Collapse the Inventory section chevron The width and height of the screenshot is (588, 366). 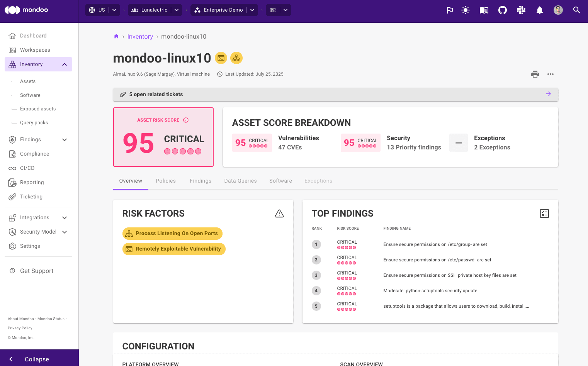(x=65, y=64)
